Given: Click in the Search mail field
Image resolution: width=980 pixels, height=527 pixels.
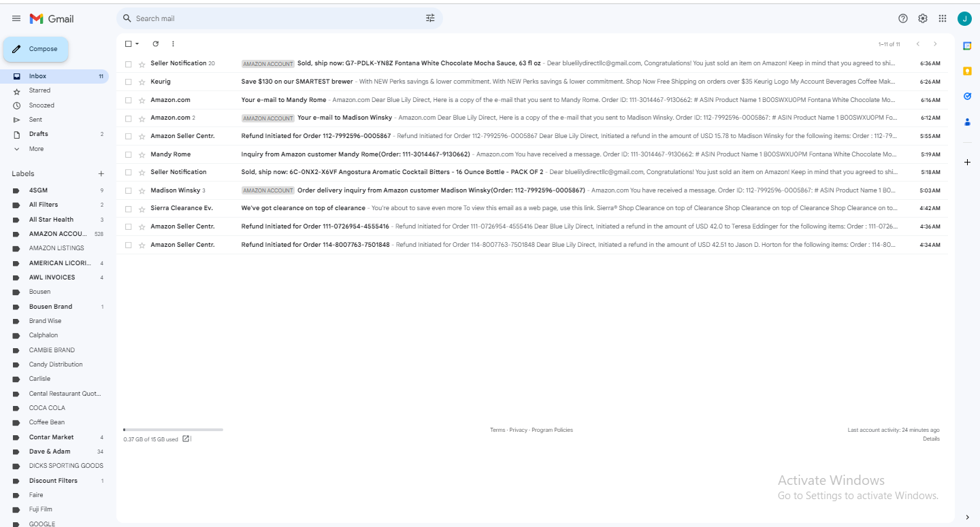Looking at the screenshot, I should (279, 18).
